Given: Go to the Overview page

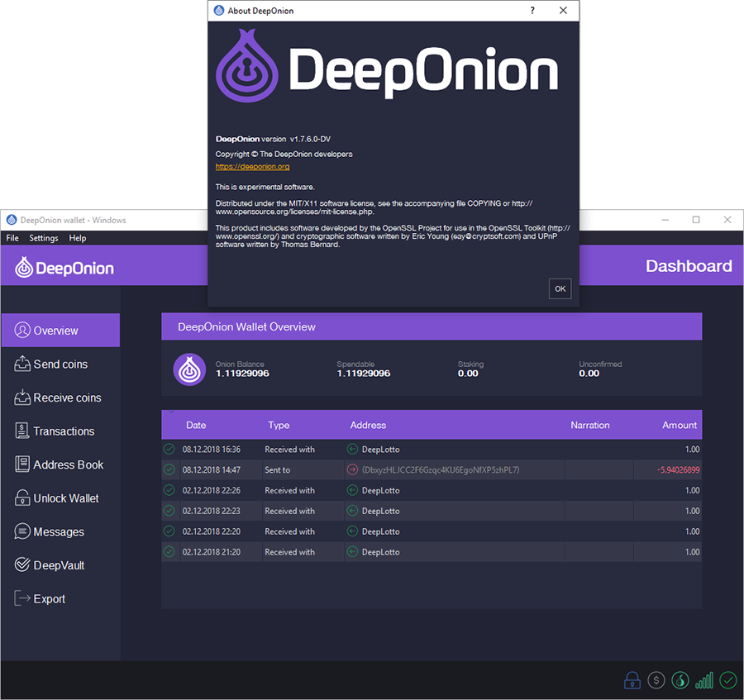Looking at the screenshot, I should 60,330.
